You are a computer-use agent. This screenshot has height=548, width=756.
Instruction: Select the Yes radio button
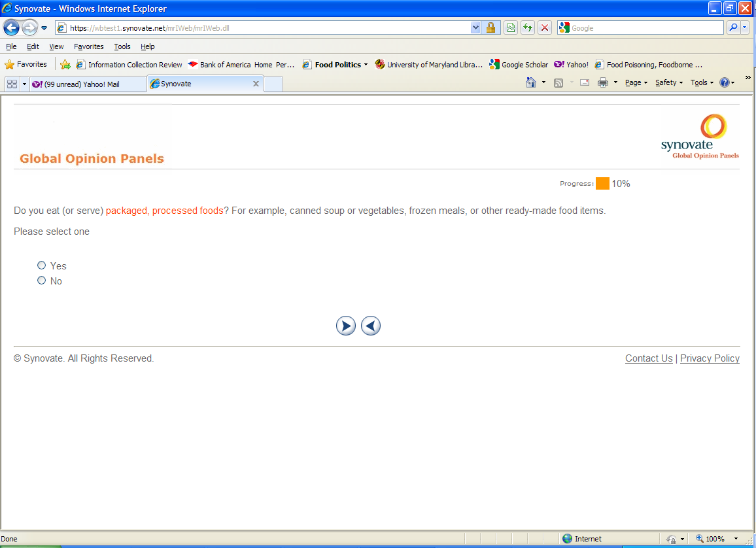point(41,265)
